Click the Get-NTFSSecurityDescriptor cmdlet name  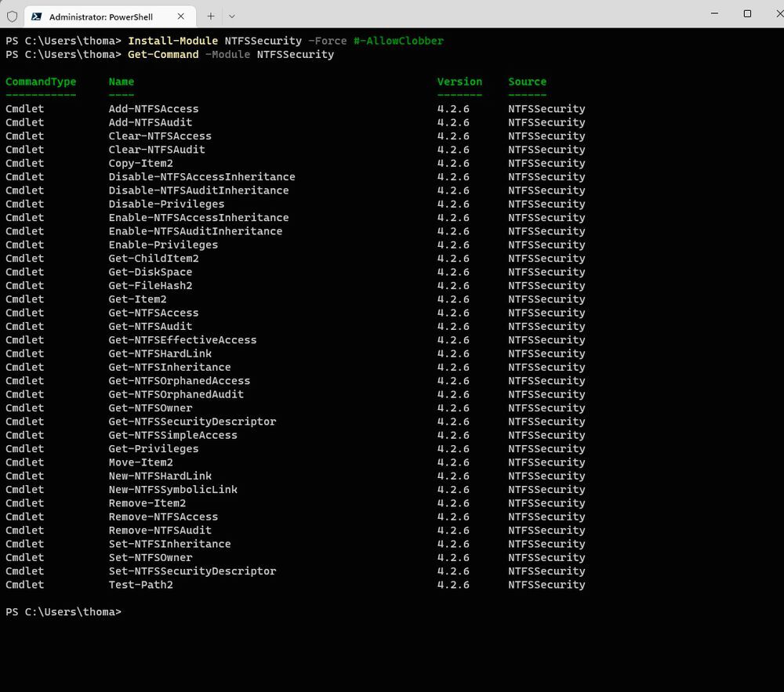[192, 422]
